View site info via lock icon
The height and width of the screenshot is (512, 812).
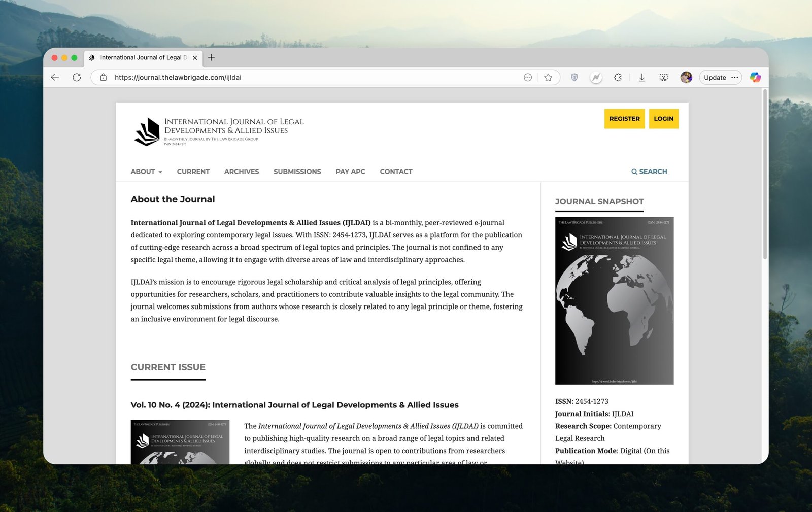(104, 77)
